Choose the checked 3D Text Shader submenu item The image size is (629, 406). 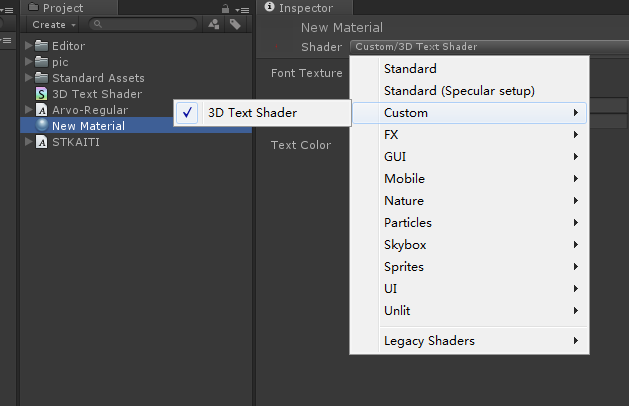pyautogui.click(x=262, y=113)
